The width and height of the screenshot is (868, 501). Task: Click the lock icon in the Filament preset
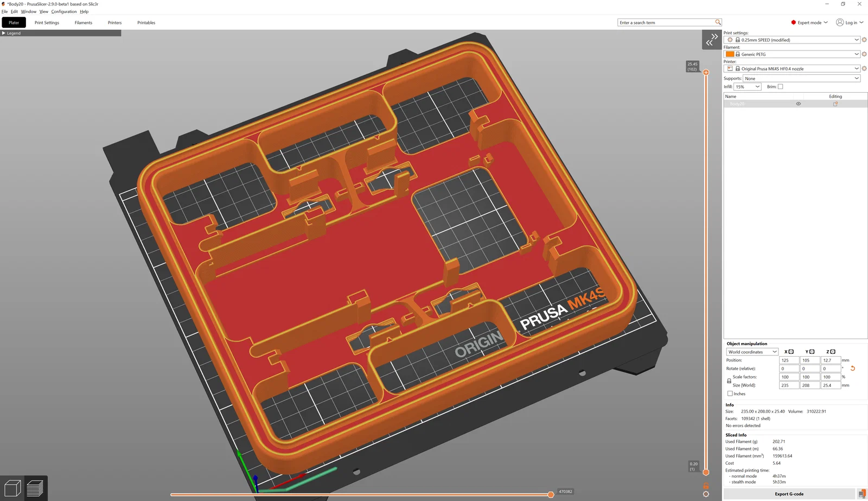click(738, 54)
